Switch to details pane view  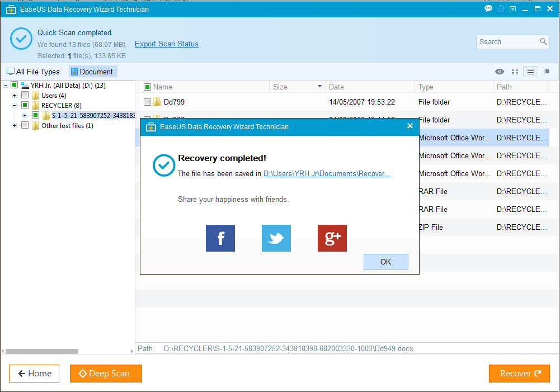[x=546, y=72]
